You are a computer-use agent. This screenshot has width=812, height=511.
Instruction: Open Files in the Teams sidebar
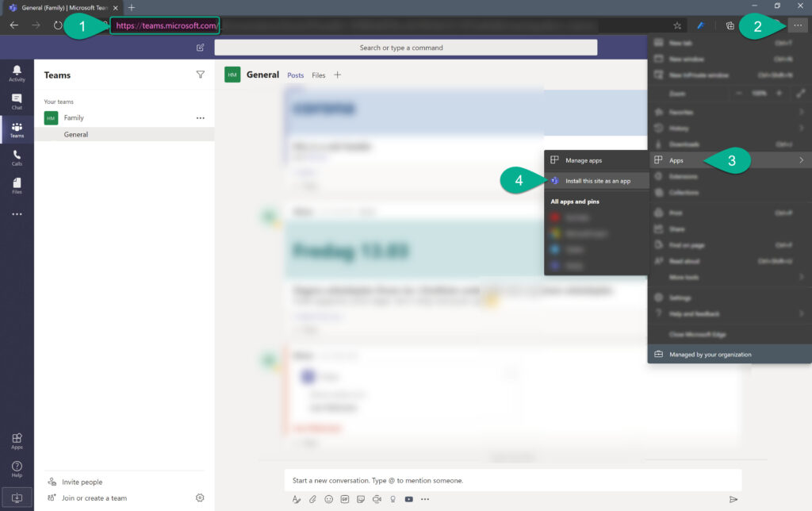pyautogui.click(x=17, y=186)
